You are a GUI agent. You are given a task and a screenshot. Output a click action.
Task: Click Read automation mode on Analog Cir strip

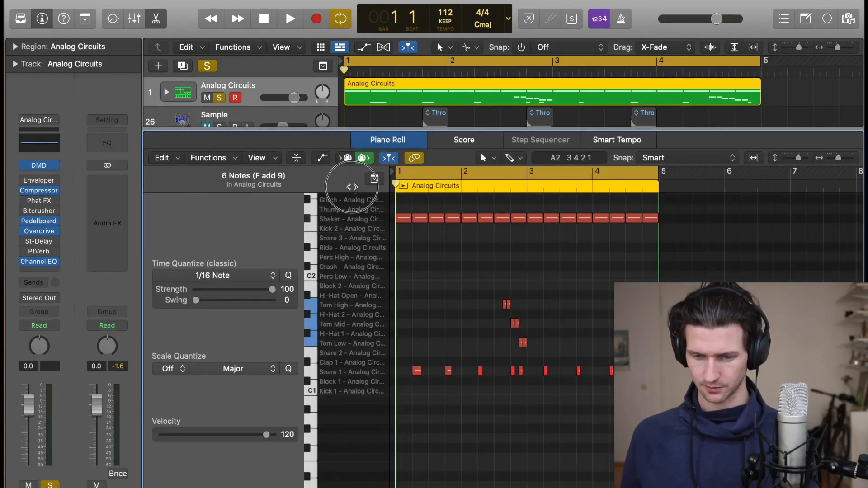coord(39,325)
